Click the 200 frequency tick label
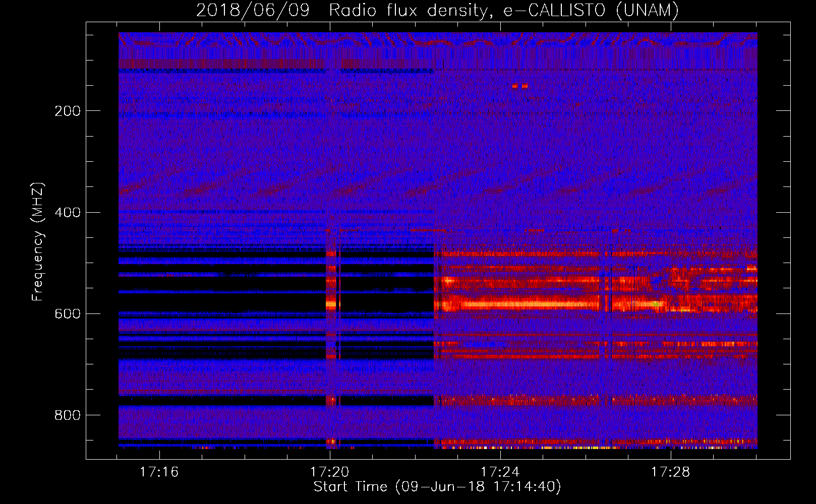816x504 pixels. (x=68, y=111)
